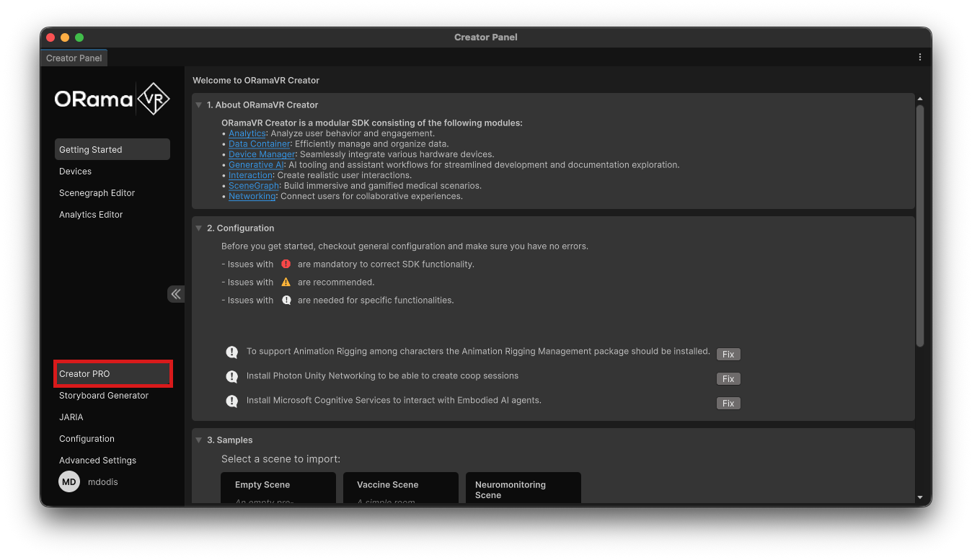Open Configuration in the sidebar
Screen dimensions: 972x560
(x=112, y=439)
